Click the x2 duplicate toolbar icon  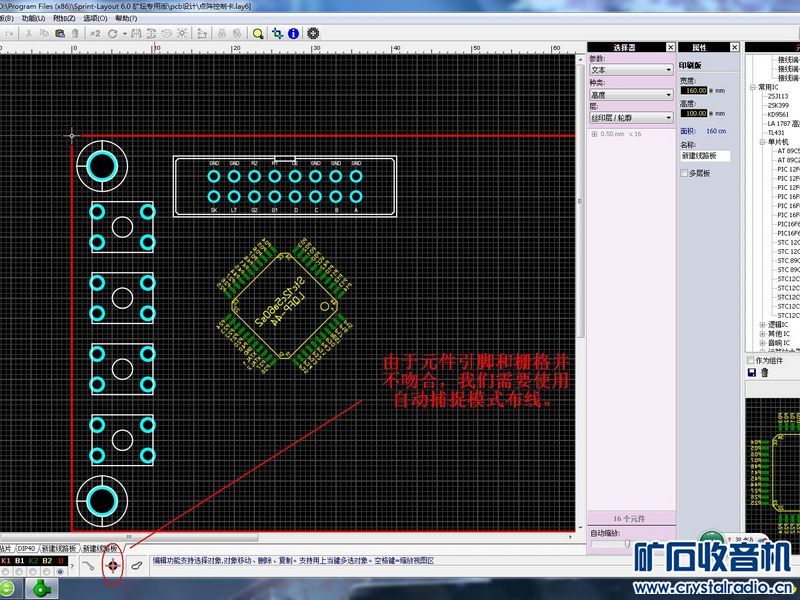pyautogui.click(x=95, y=34)
